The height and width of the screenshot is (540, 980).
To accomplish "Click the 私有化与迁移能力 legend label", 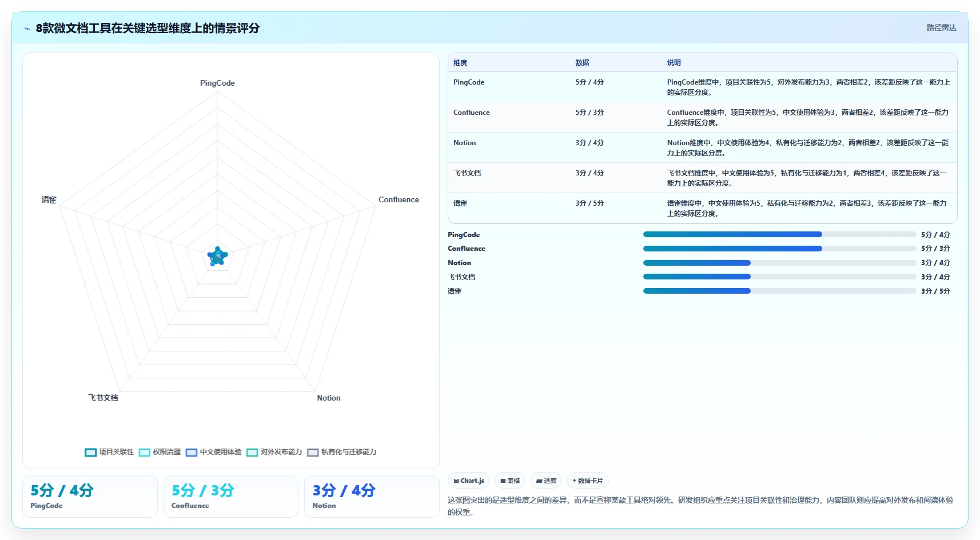I will click(x=349, y=452).
